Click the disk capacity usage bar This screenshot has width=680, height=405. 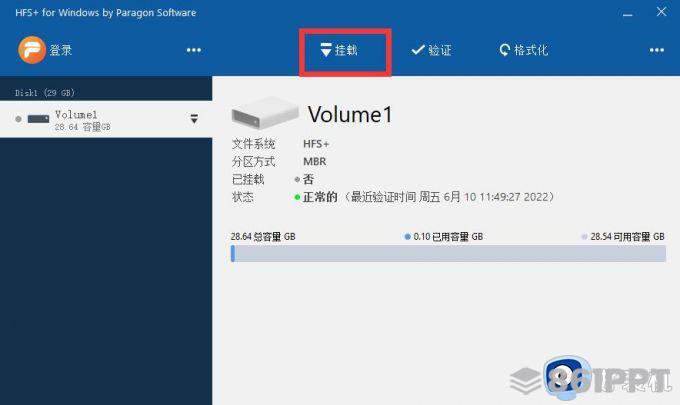pos(448,253)
